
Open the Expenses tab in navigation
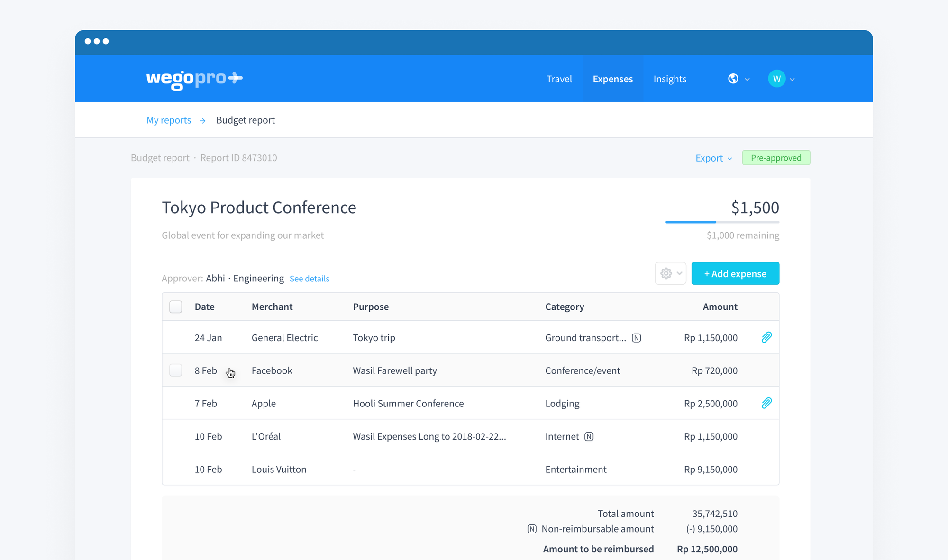point(613,79)
